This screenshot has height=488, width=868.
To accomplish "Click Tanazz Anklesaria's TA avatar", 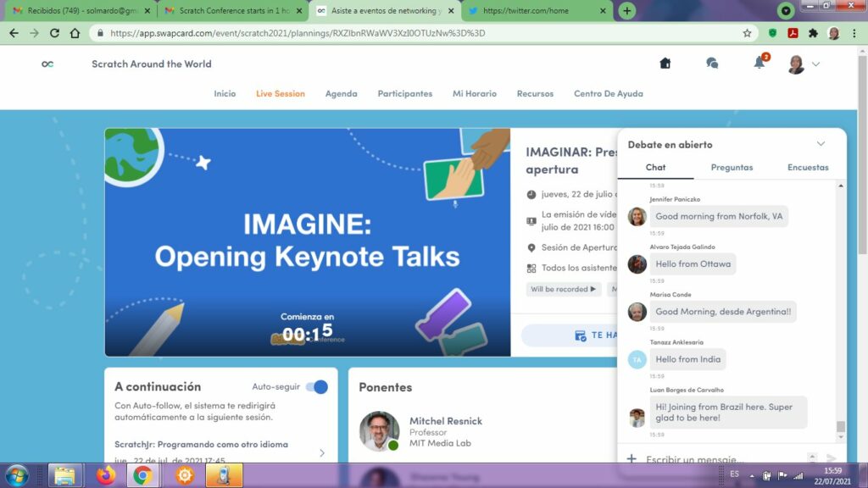I will point(637,359).
